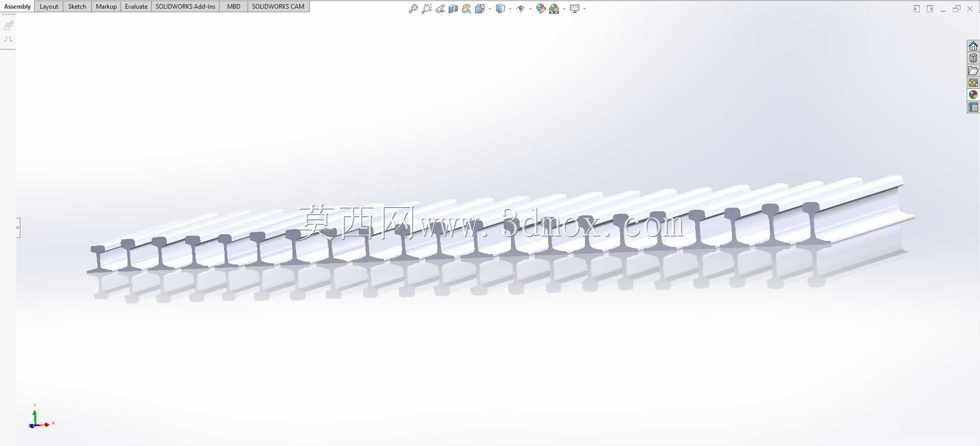
Task: Click Zoom to Fit icon
Action: [413, 9]
